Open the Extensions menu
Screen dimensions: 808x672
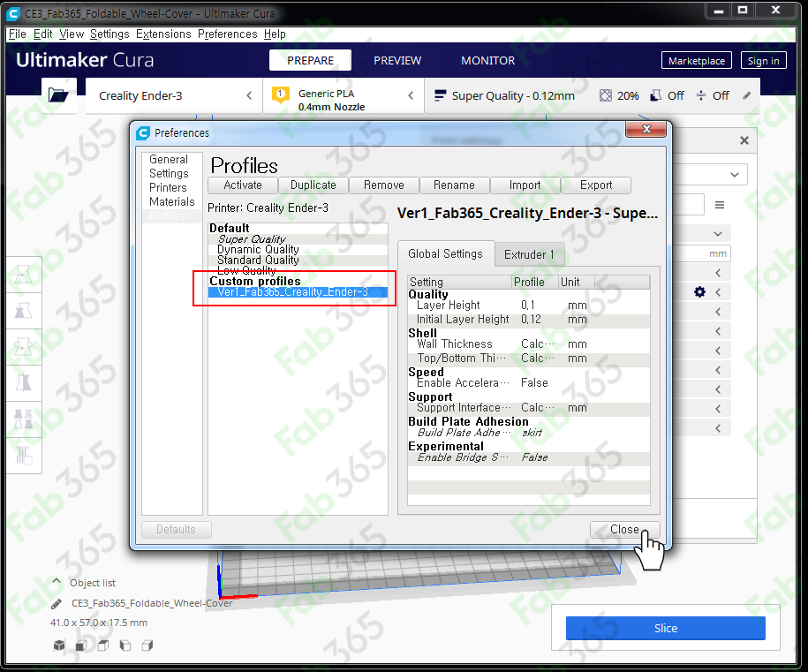[x=163, y=34]
